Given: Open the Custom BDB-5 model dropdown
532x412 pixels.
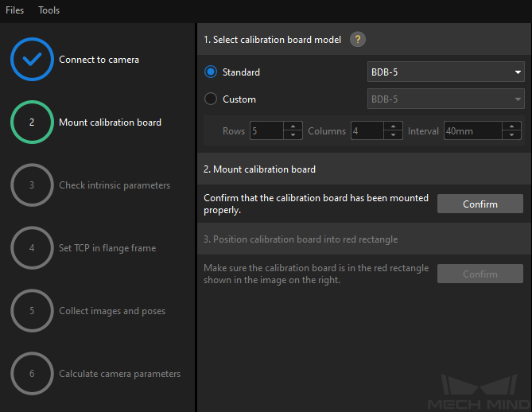Looking at the screenshot, I should pos(446,99).
